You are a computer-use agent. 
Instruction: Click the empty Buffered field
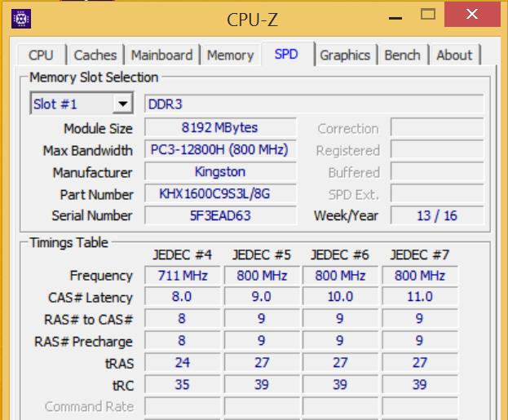pyautogui.click(x=437, y=171)
